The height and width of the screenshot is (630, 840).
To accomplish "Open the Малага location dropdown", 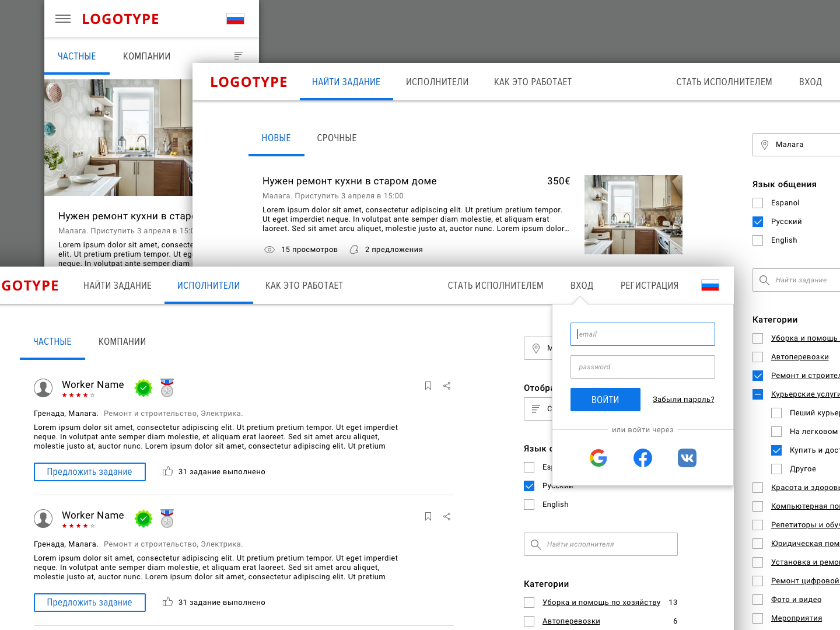I will coord(796,145).
